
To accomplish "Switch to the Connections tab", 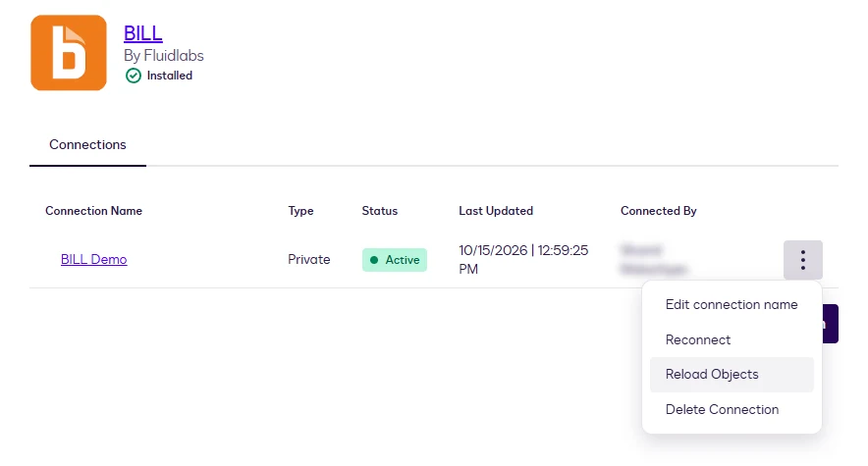I will click(87, 145).
